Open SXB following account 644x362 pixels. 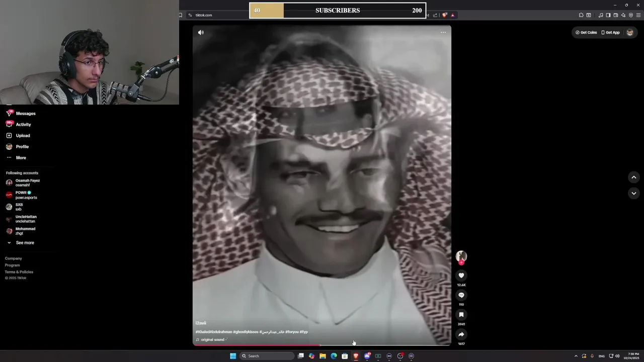coord(15,207)
